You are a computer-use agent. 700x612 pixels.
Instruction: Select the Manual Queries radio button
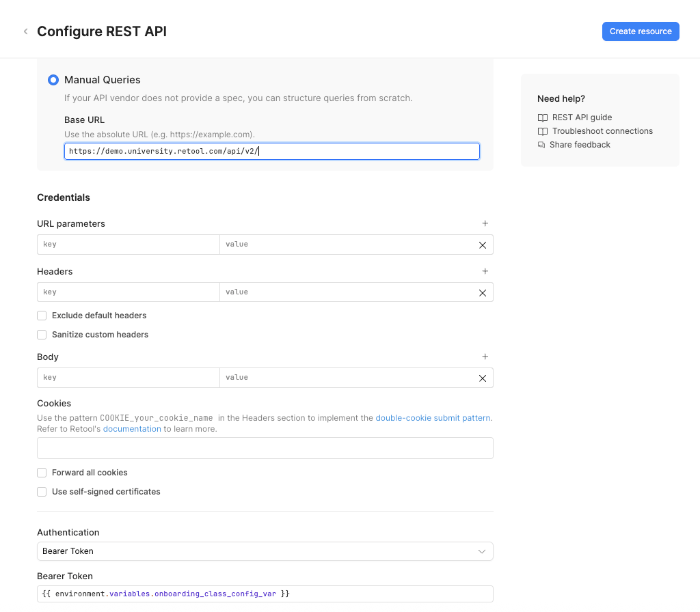53,80
